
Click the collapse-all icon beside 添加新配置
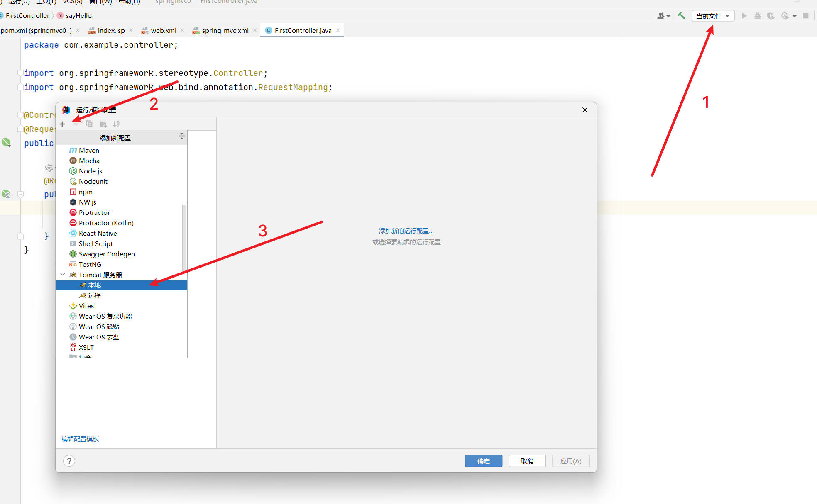coord(181,136)
